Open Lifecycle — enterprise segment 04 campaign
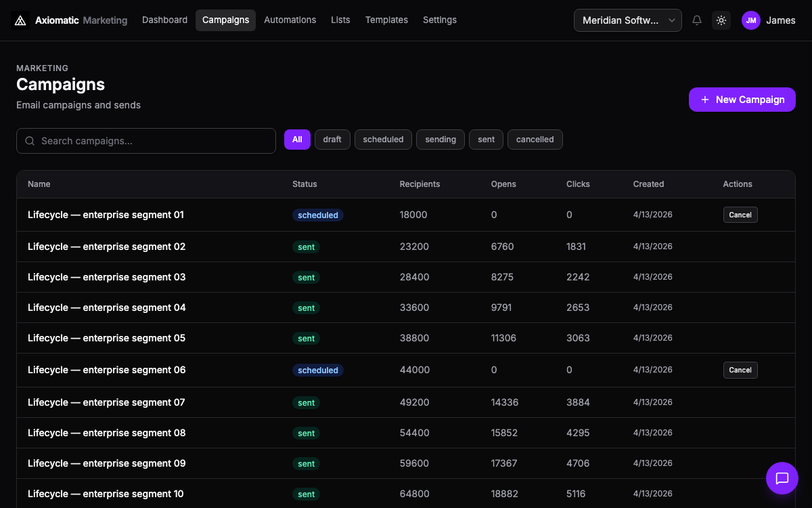812x508 pixels. (x=106, y=308)
